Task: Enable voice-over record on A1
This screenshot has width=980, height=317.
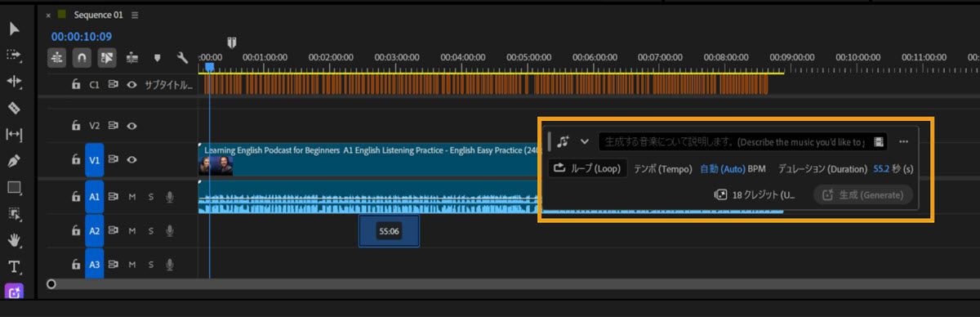Action: 171,197
